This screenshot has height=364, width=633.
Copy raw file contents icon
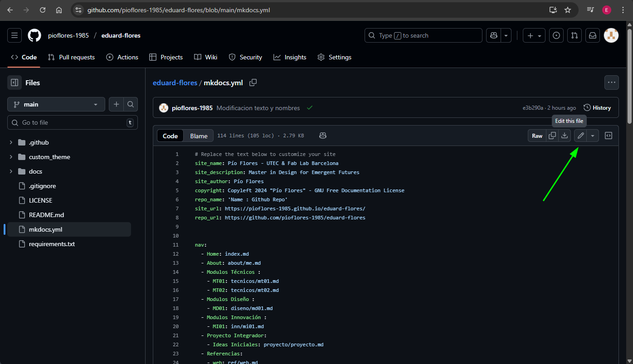(552, 136)
